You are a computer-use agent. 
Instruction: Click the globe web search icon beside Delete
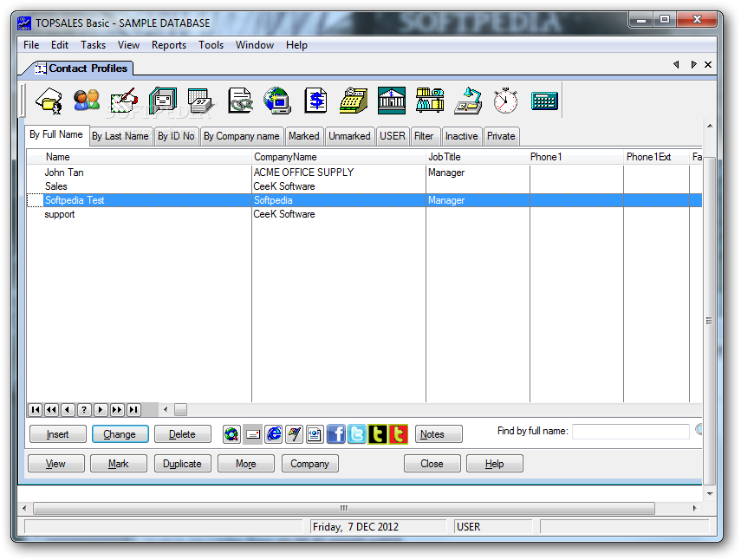[231, 433]
